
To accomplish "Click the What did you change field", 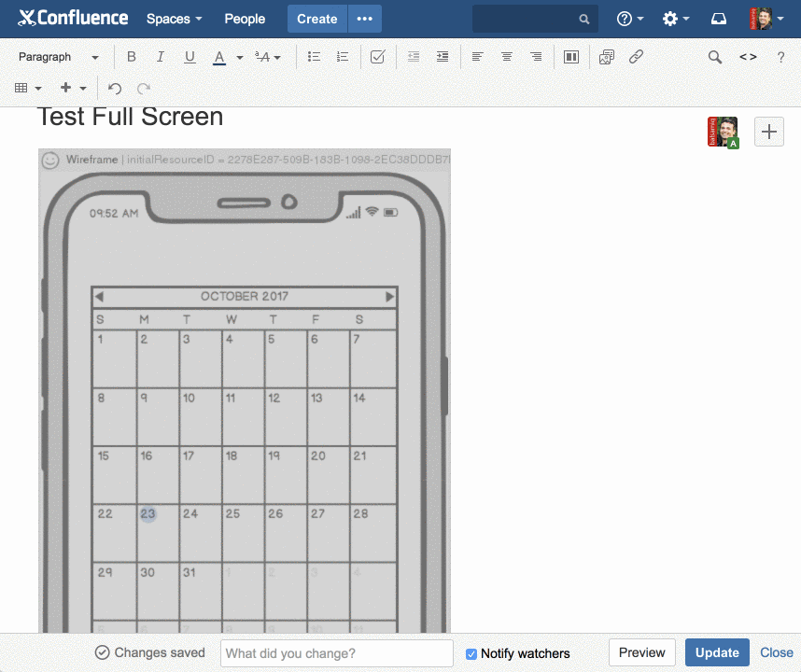I will click(x=337, y=653).
